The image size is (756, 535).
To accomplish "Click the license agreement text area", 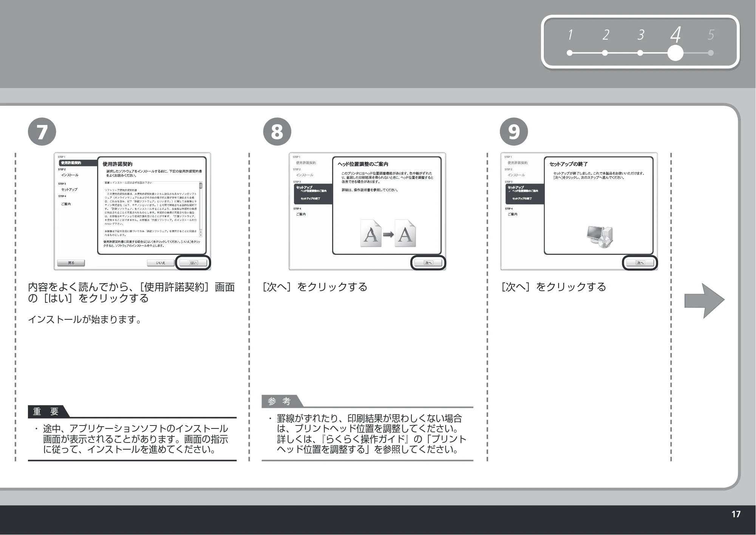I will tap(151, 209).
